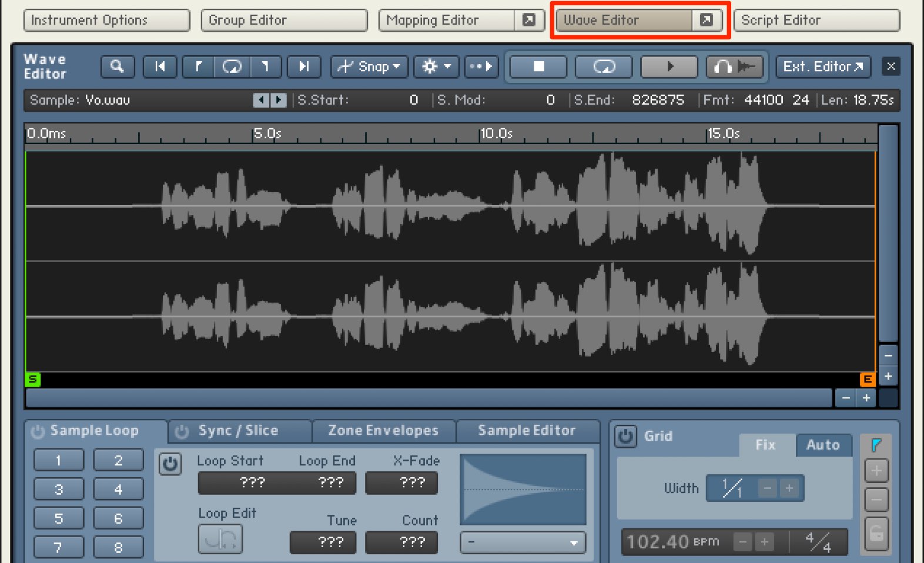Close the Wave Editor panel
This screenshot has width=924, height=563.
coord(891,66)
